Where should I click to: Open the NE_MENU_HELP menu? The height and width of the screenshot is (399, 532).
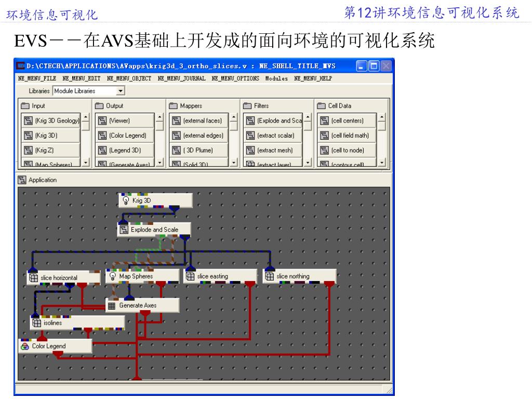[x=313, y=78]
